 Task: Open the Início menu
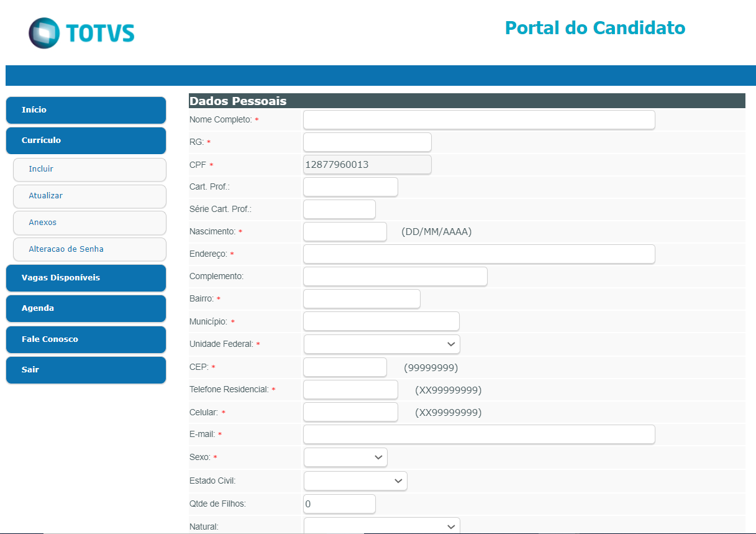[86, 110]
